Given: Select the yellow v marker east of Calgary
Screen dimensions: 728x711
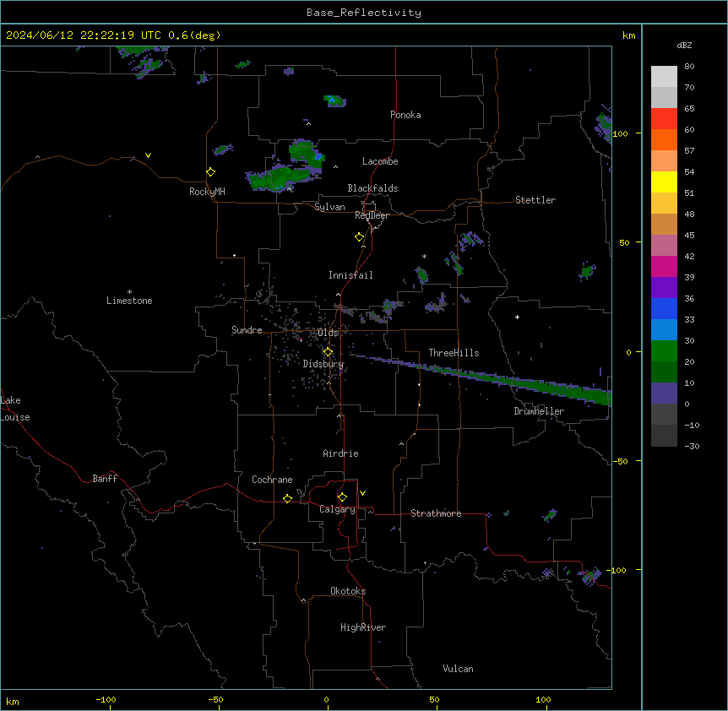Looking at the screenshot, I should click(x=362, y=493).
